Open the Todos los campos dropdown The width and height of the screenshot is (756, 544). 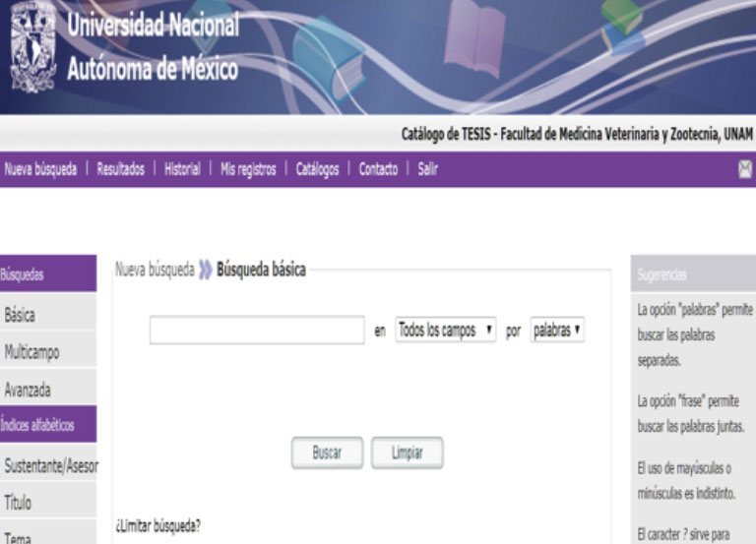(x=446, y=331)
